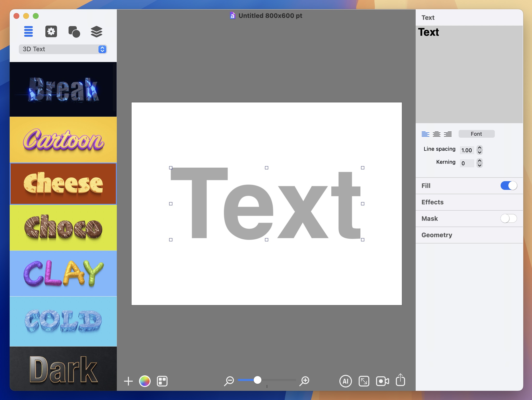Click the export/share icon
Image resolution: width=532 pixels, height=400 pixels.
point(400,380)
